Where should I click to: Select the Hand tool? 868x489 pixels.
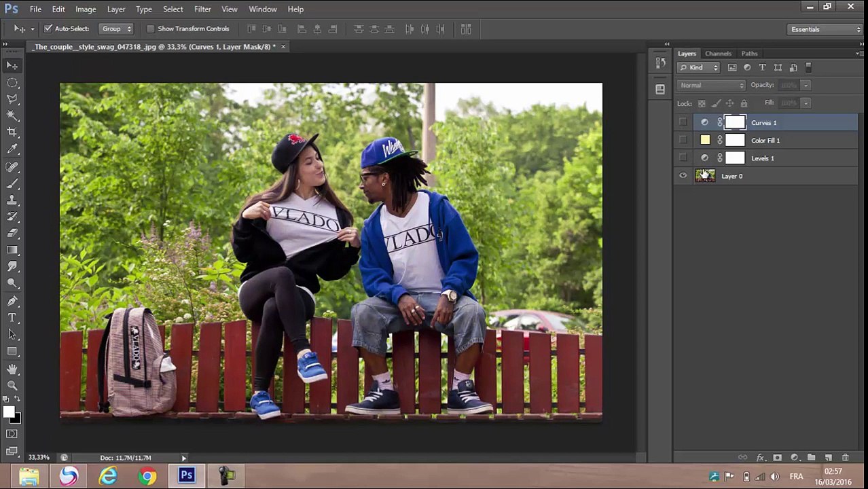point(12,369)
